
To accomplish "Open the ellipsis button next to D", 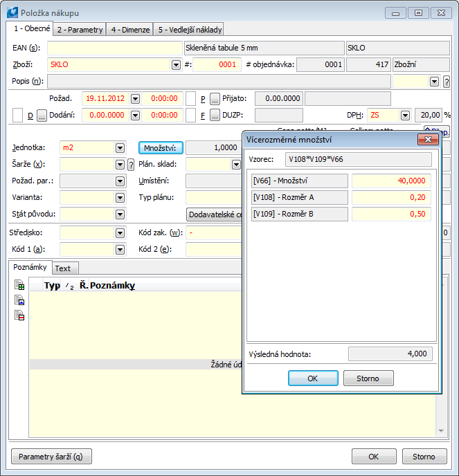I will click(x=42, y=116).
